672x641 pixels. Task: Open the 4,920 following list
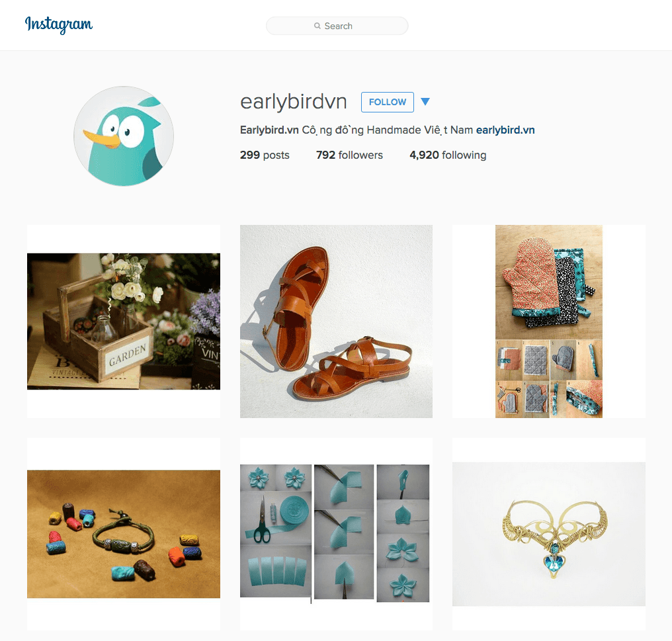click(448, 155)
